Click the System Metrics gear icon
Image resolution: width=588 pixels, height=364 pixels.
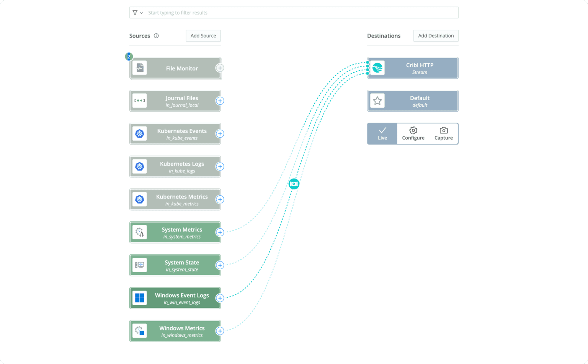tap(140, 232)
